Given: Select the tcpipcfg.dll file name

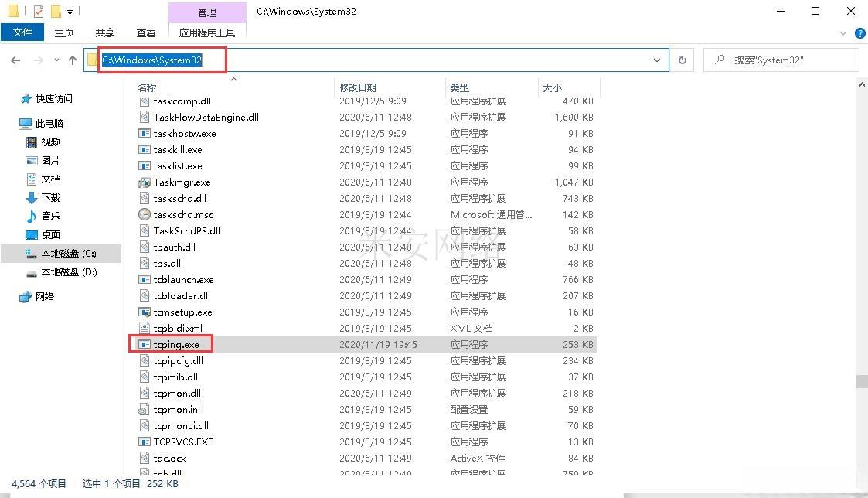Looking at the screenshot, I should [179, 360].
